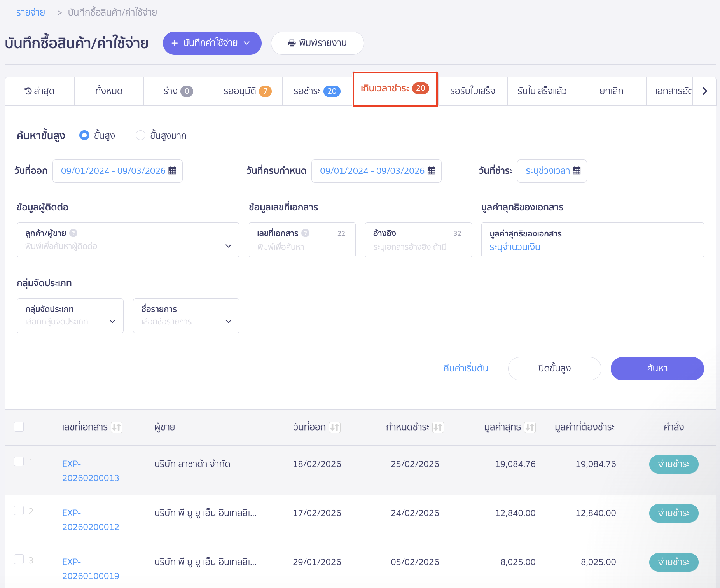Screen dimensions: 720x588
Task: Click the calendar icon in วันที่ครบกำหนด field
Action: 431,171
